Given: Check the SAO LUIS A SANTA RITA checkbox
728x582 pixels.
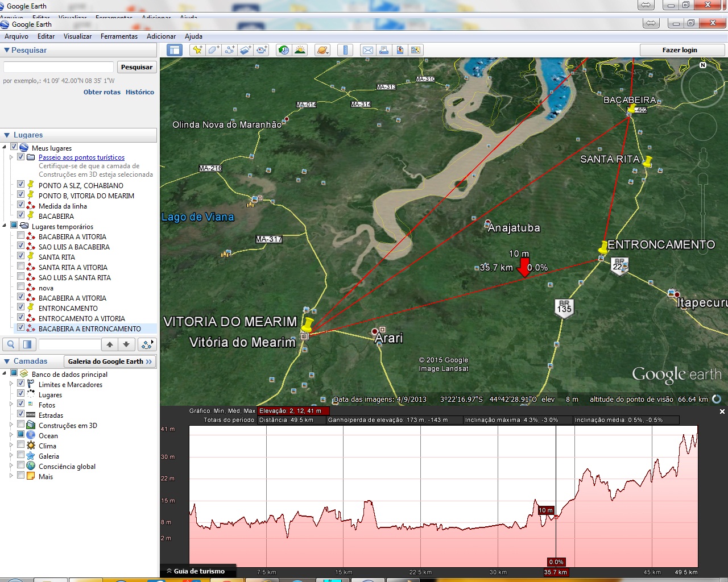Looking at the screenshot, I should pyautogui.click(x=21, y=276).
